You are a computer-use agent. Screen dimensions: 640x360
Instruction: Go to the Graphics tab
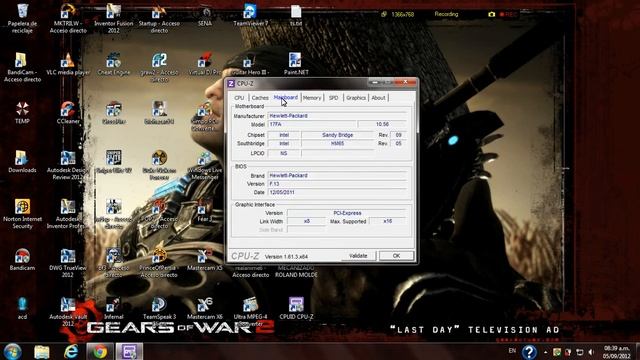point(356,98)
